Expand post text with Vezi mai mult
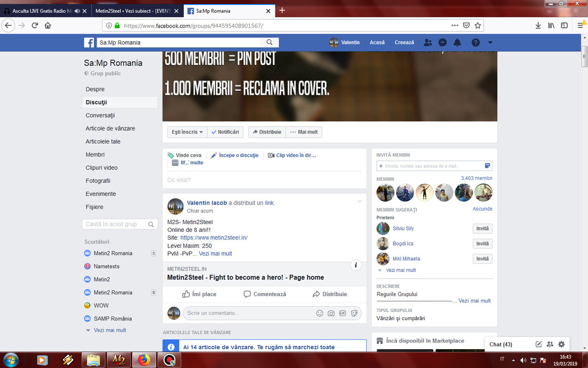 point(215,253)
